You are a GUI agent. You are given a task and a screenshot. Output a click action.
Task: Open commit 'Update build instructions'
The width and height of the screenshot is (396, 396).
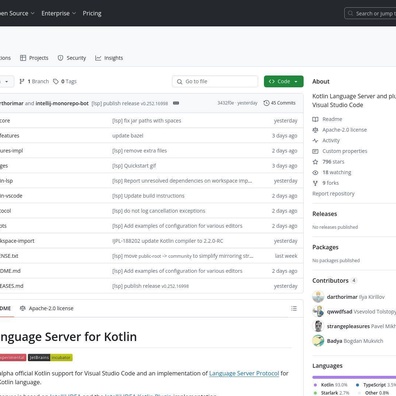tap(148, 196)
